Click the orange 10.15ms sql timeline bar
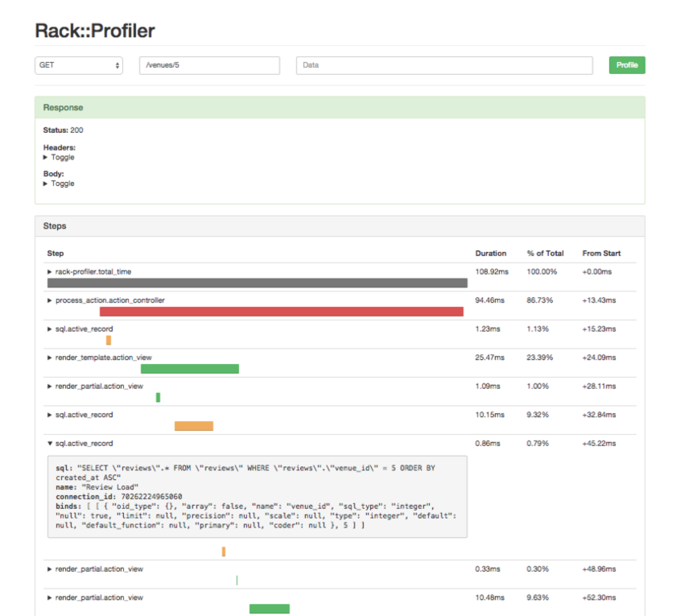The width and height of the screenshot is (680, 616). click(x=194, y=426)
